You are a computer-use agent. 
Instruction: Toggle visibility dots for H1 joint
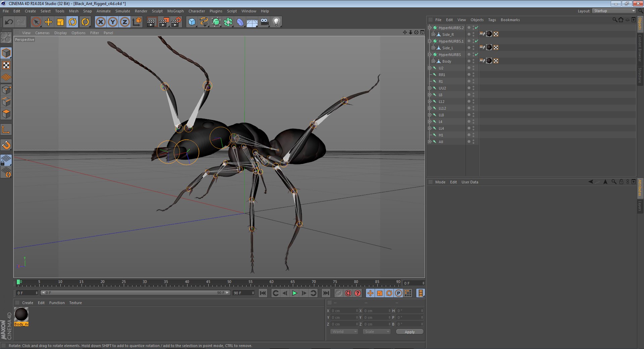(x=473, y=135)
